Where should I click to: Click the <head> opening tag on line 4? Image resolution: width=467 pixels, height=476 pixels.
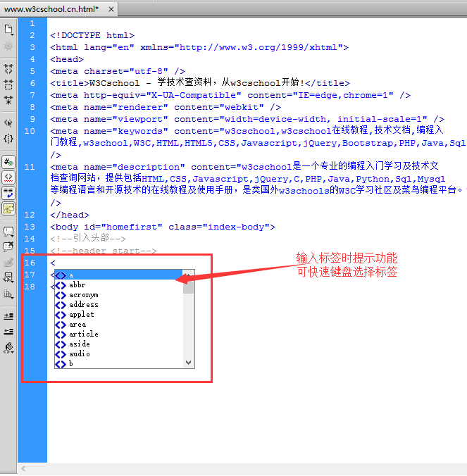coord(67,59)
